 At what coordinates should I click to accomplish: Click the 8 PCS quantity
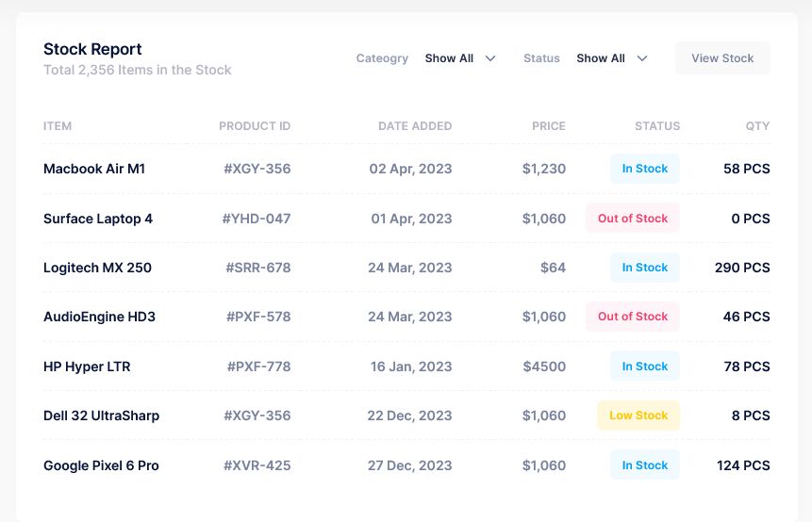pos(751,416)
